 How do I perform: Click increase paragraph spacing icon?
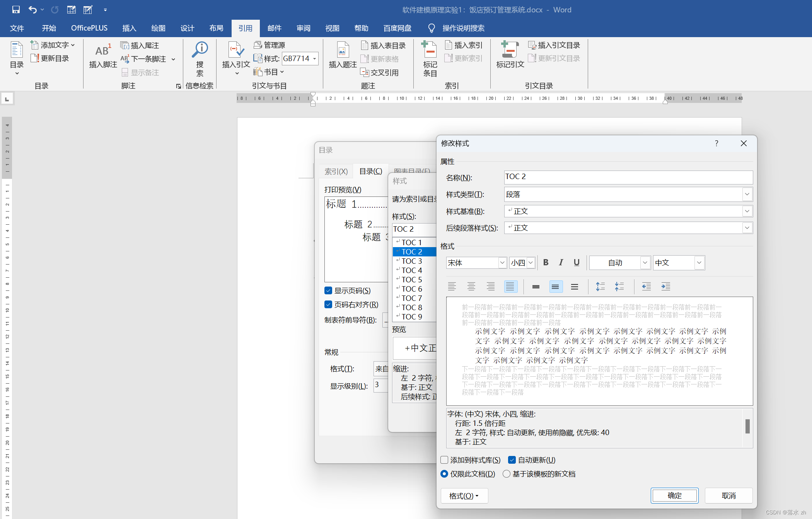tap(600, 287)
